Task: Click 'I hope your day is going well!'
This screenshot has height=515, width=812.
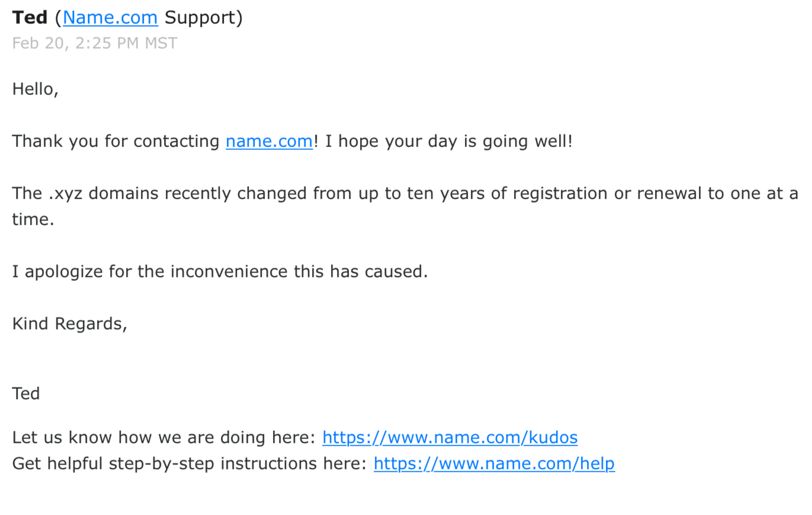Action: (x=448, y=141)
